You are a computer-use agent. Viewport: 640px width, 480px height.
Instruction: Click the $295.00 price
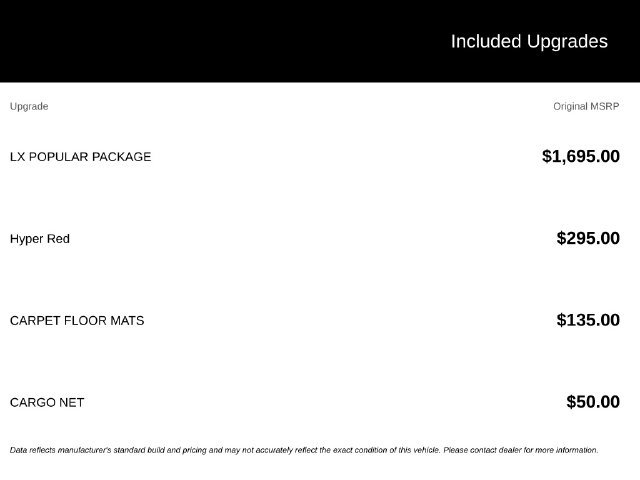point(588,238)
